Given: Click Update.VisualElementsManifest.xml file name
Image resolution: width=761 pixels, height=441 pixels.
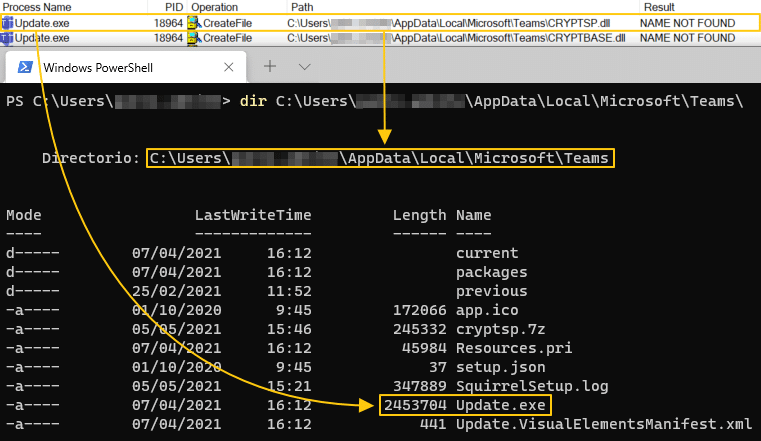Looking at the screenshot, I should pyautogui.click(x=604, y=424).
